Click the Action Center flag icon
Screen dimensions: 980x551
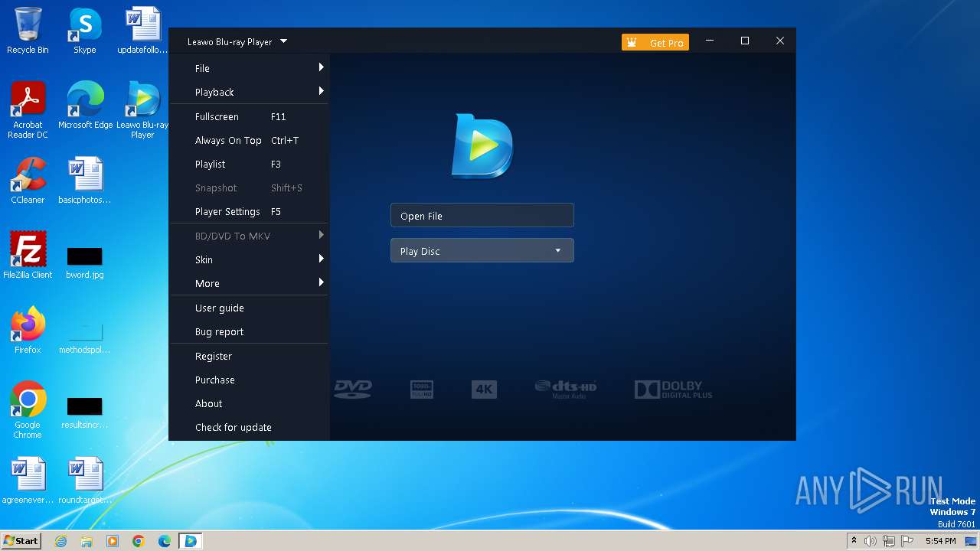pos(907,541)
